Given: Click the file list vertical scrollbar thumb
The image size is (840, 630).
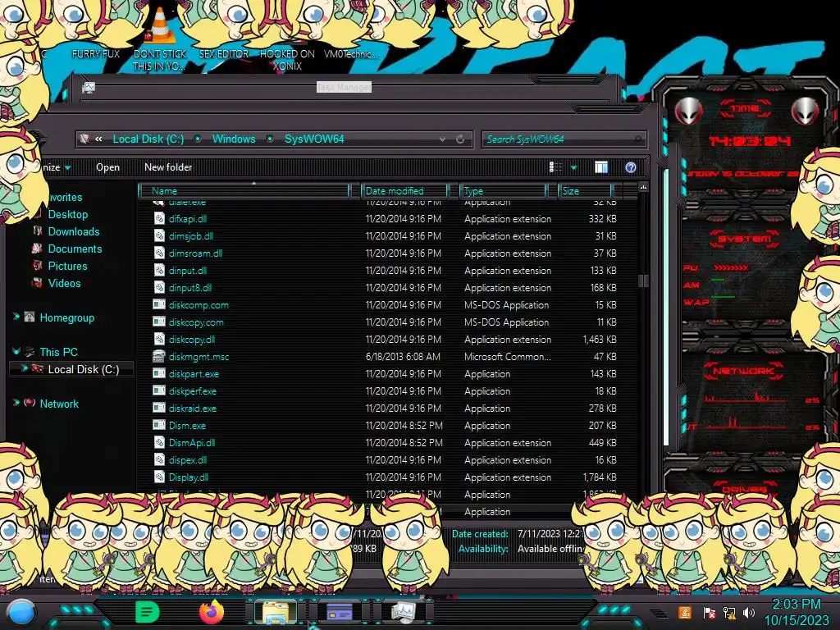Looking at the screenshot, I should [x=643, y=281].
